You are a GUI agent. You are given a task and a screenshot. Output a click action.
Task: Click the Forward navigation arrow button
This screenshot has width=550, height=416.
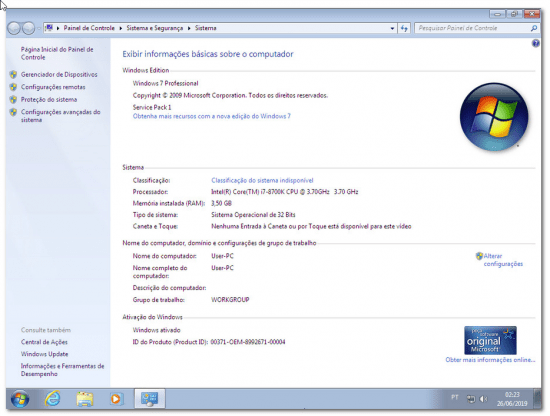coord(28,28)
